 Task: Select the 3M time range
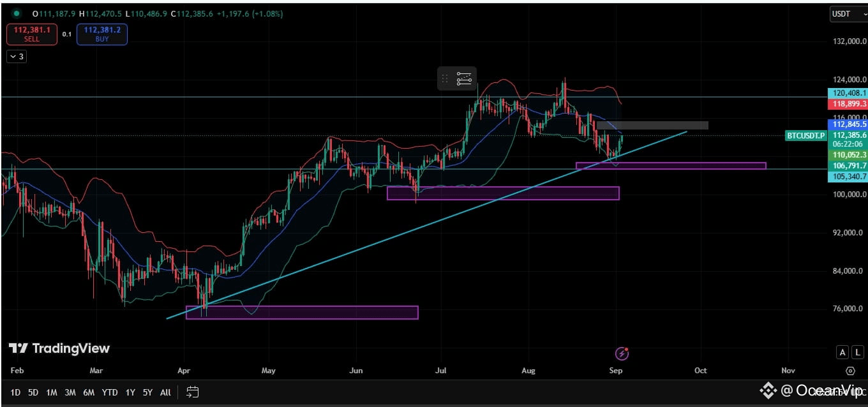70,392
